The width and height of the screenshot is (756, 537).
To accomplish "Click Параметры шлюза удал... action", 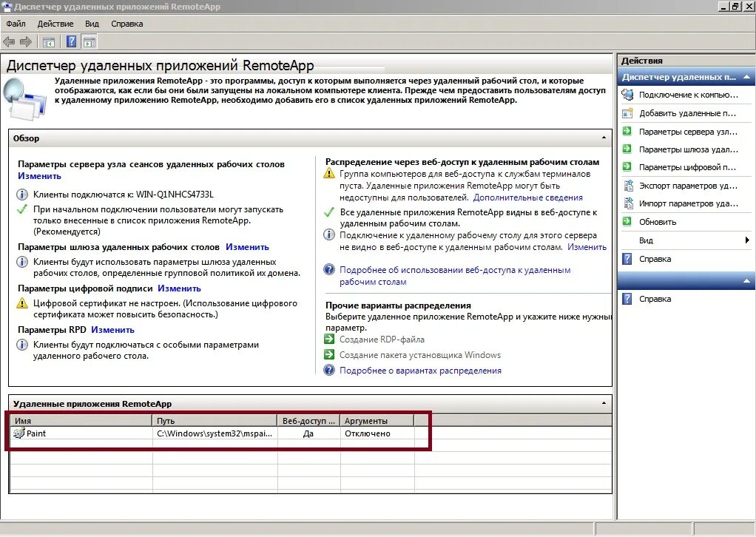I will (689, 149).
